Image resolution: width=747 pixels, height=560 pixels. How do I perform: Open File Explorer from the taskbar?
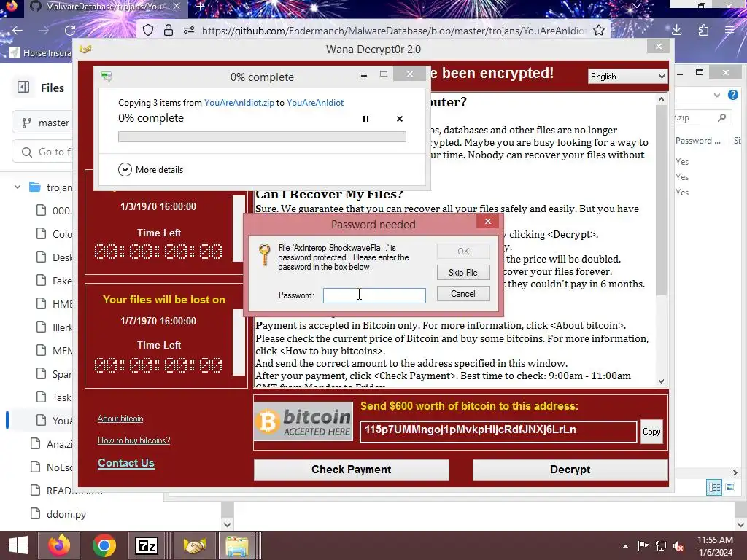coord(237,545)
